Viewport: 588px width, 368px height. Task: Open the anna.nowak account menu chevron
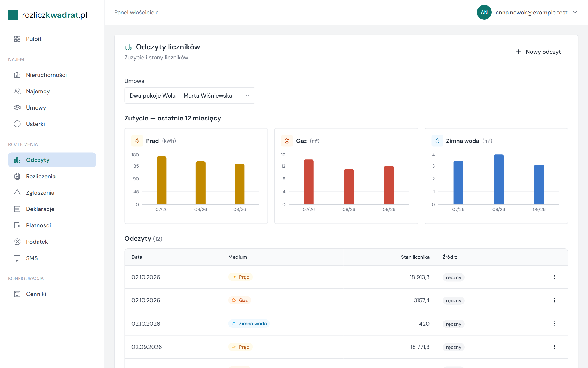click(575, 12)
